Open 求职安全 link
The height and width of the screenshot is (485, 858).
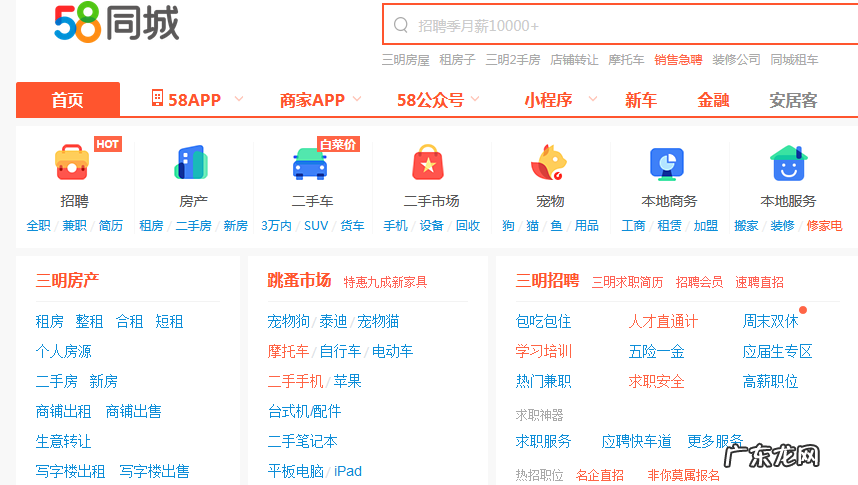[x=657, y=381]
